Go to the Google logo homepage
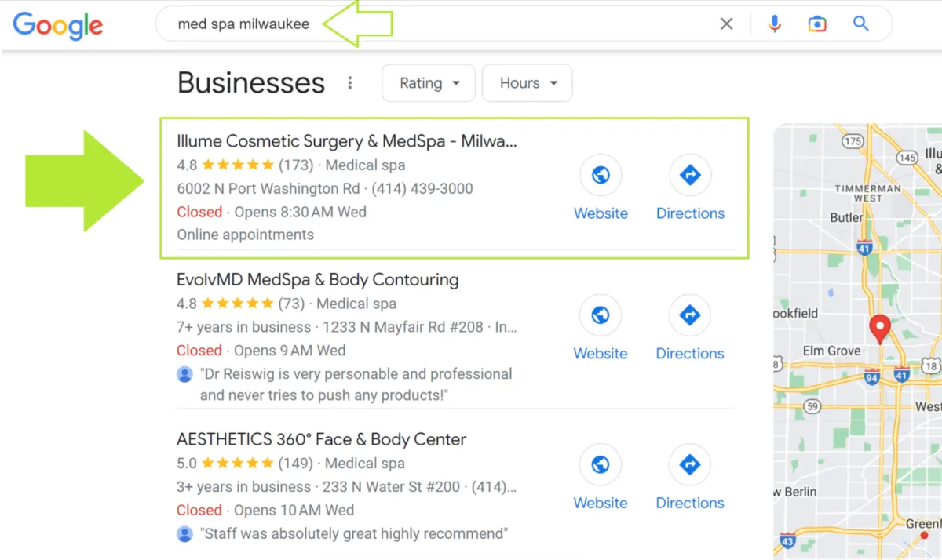Image resolution: width=942 pixels, height=560 pixels. coord(57,25)
